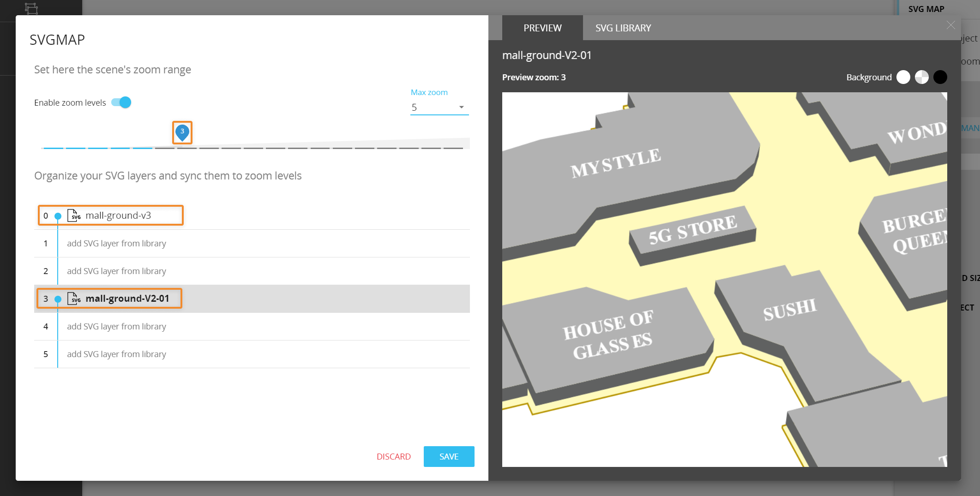
Task: Click the blue sync dot on level 3
Action: [58, 299]
